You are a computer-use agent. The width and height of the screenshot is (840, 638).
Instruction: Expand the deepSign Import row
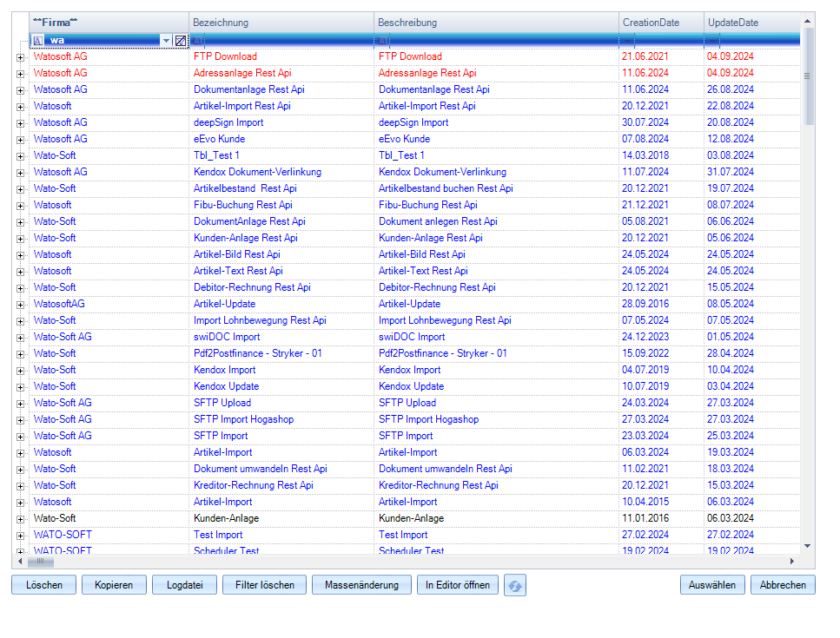click(x=20, y=122)
